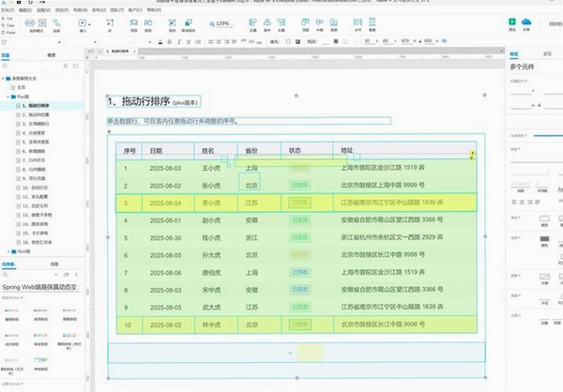Adjust the opacity slider in style panel

548,136
